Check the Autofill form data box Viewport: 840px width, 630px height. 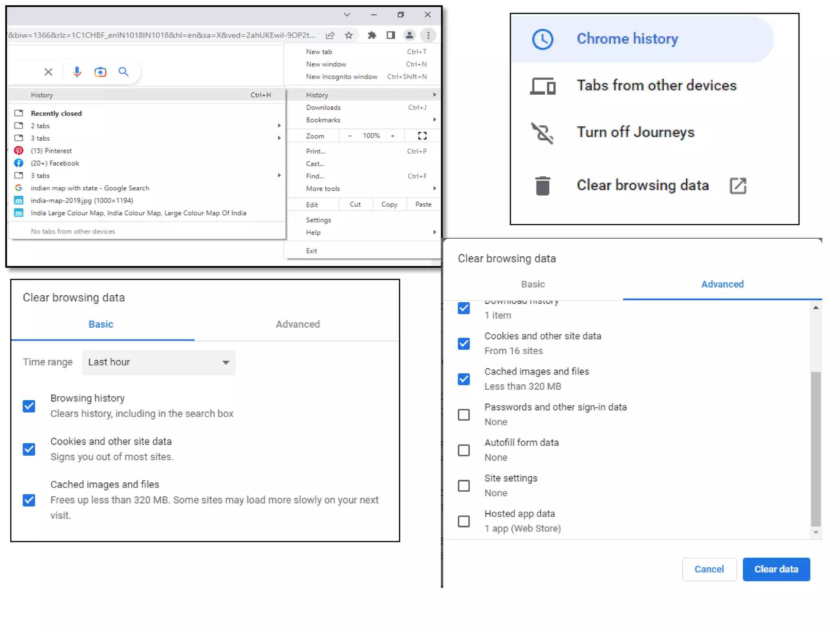(x=463, y=450)
